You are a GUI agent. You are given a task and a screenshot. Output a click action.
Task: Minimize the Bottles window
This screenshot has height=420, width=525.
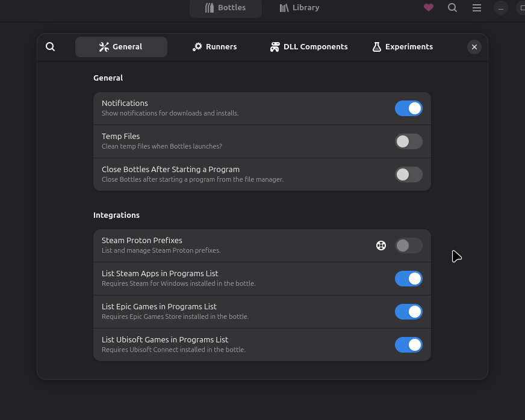[501, 8]
